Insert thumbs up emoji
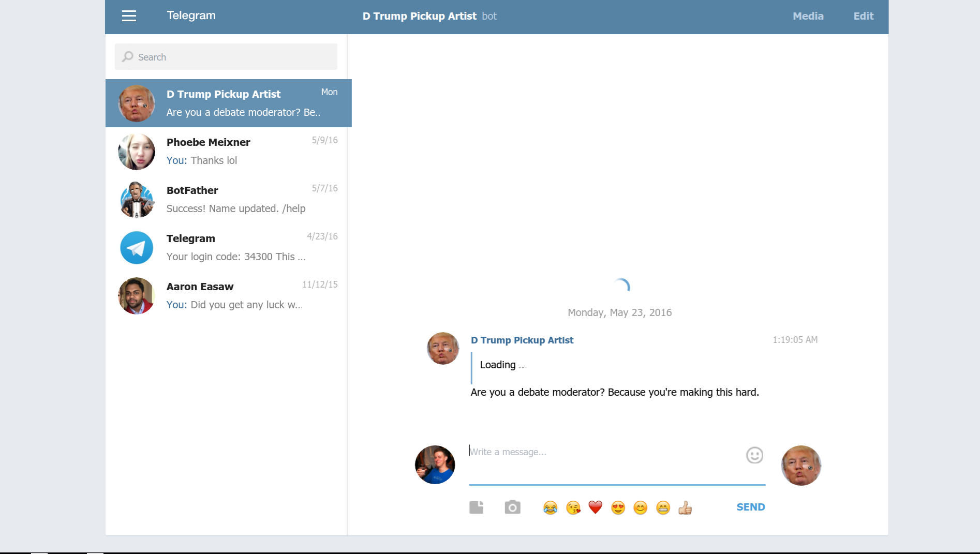This screenshot has height=554, width=980. (685, 508)
